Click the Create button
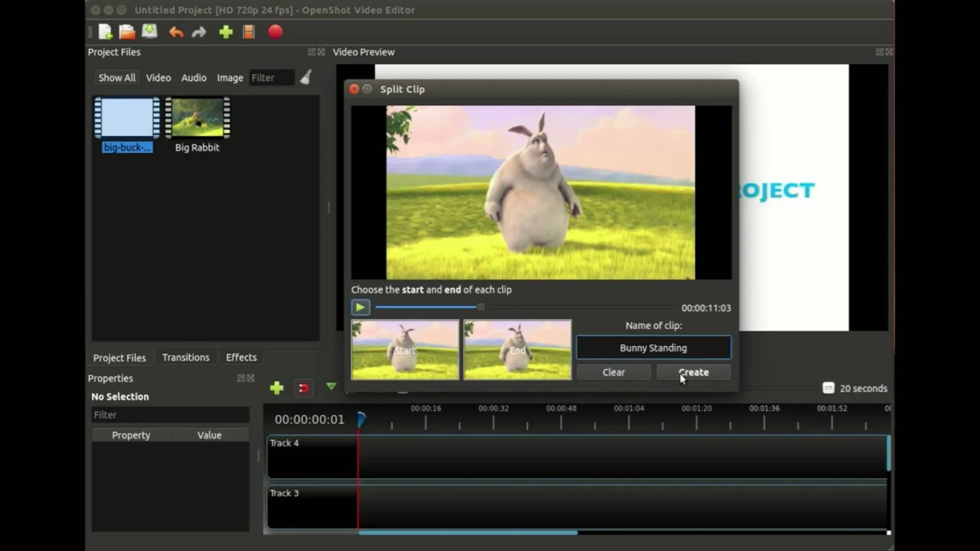Image resolution: width=980 pixels, height=551 pixels. (x=694, y=372)
